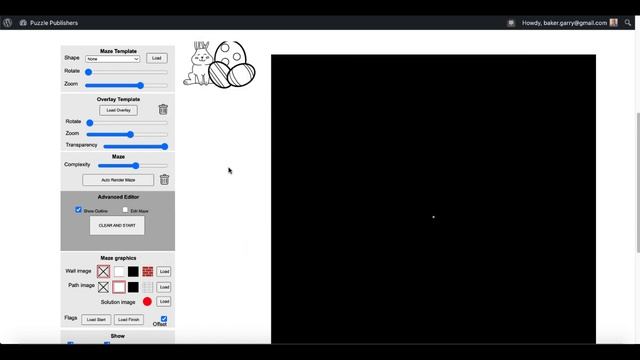Select the white Wall image swatch
The height and width of the screenshot is (360, 640).
[119, 271]
